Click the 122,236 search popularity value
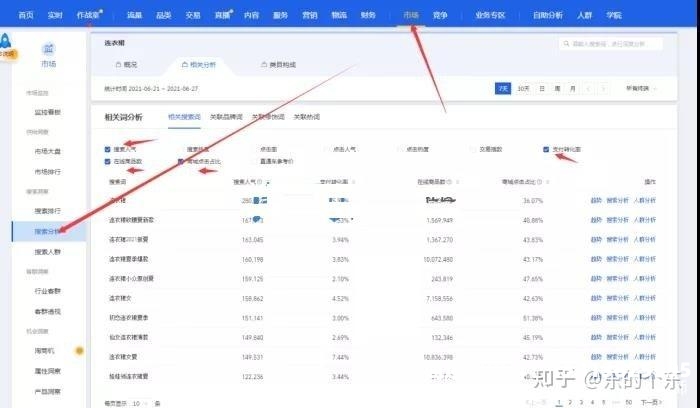700x408 pixels. [252, 377]
